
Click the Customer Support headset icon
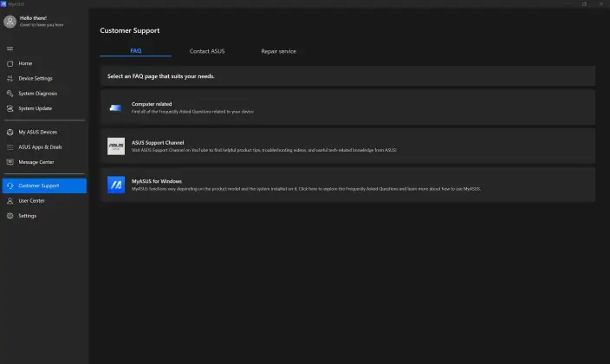click(x=10, y=185)
